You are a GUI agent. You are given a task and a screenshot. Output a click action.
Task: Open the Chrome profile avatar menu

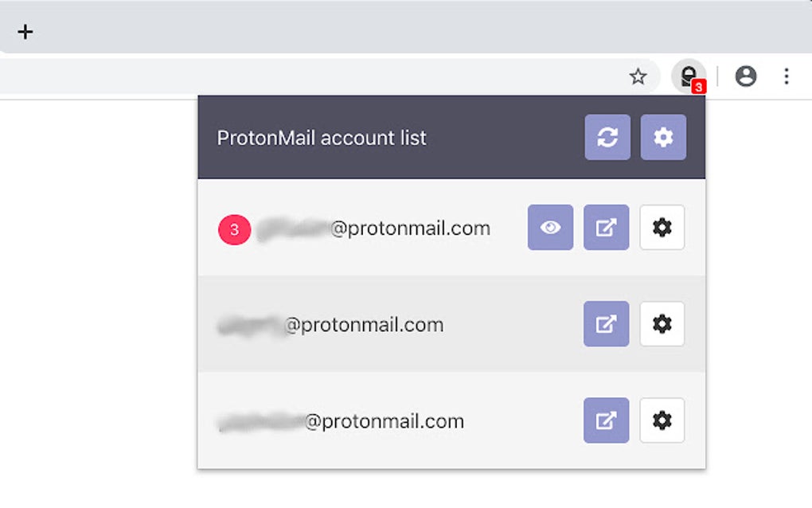click(x=746, y=76)
